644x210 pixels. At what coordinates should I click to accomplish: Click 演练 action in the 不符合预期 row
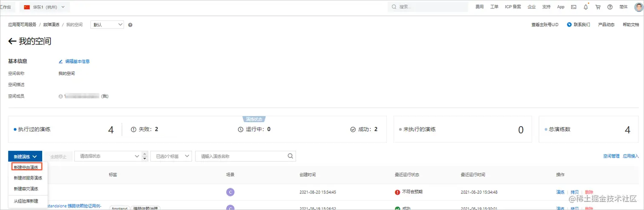560,192
